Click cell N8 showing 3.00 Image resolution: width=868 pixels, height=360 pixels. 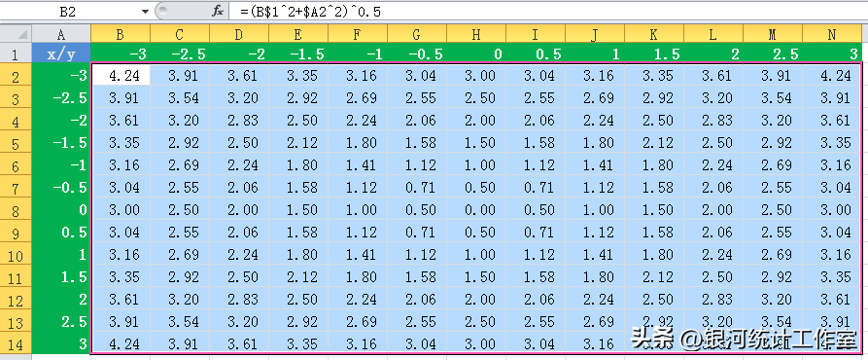(832, 210)
